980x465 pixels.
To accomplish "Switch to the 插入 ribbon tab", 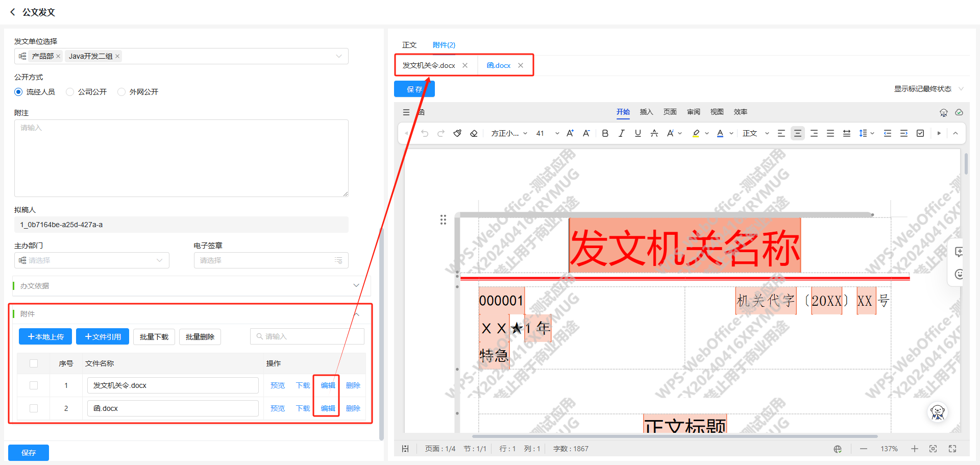I will click(x=646, y=112).
